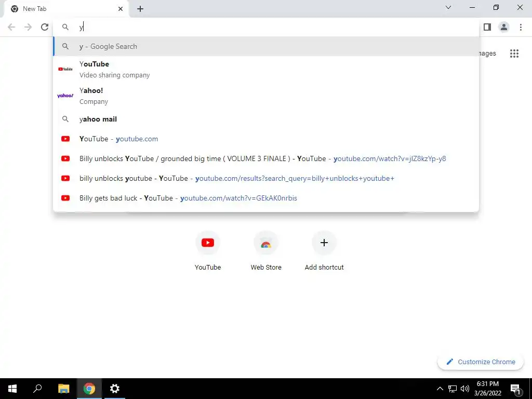Open the Chrome three-dot menu
The image size is (532, 399).
pos(521,27)
